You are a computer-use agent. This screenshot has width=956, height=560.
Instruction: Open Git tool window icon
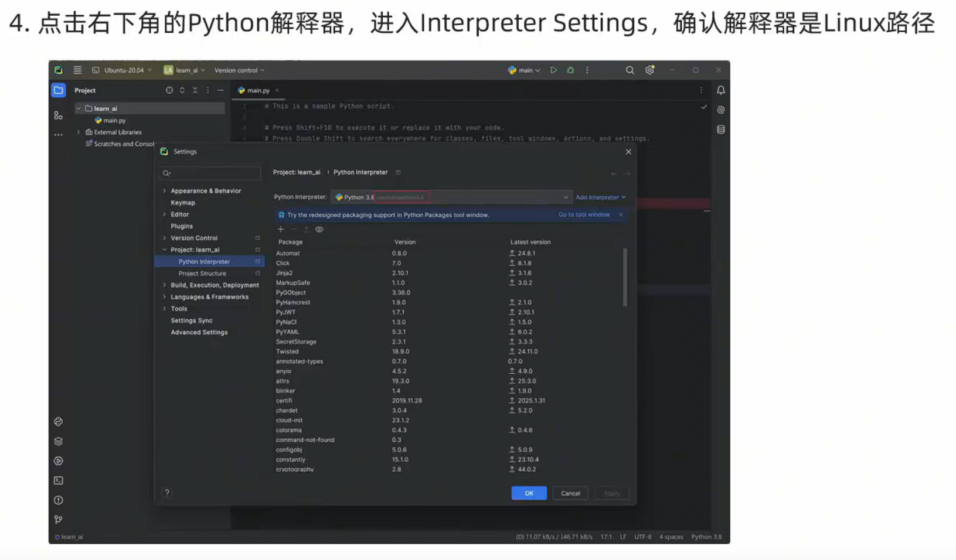[x=58, y=520]
